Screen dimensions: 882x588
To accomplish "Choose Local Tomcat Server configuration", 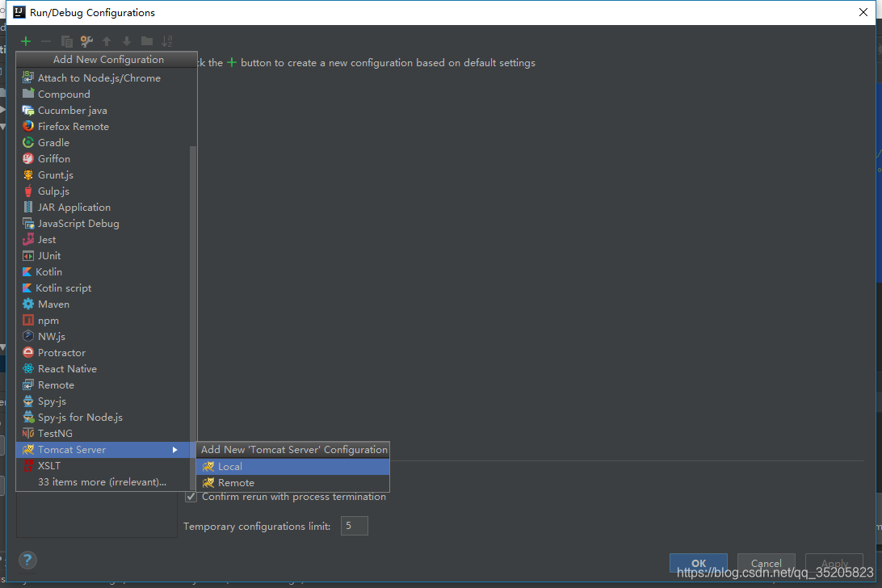I will coord(292,467).
